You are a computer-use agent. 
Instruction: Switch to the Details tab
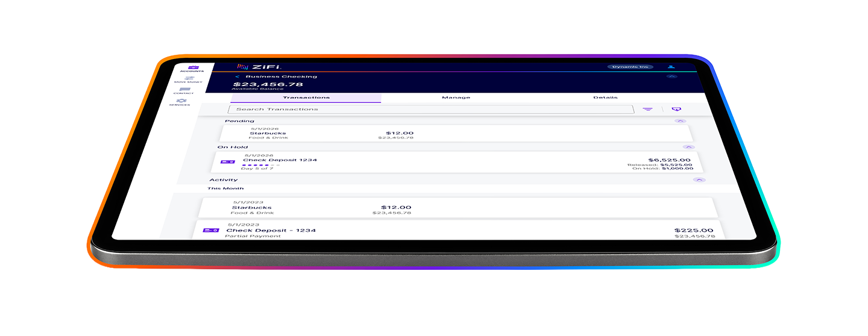[605, 98]
